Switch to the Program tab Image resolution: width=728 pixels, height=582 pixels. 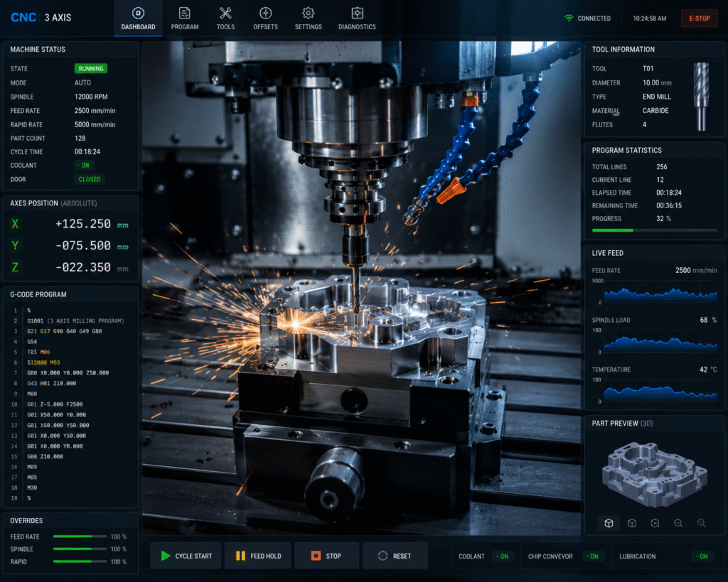click(x=185, y=18)
